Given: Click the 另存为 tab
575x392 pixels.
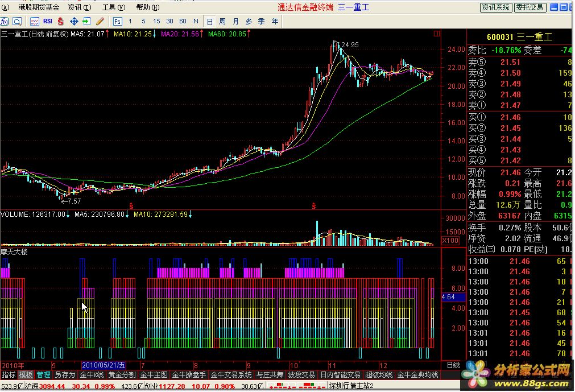Looking at the screenshot, I should click(65, 375).
